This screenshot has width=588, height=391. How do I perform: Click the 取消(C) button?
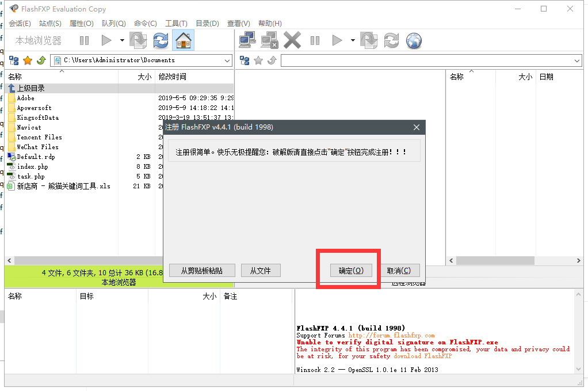click(x=399, y=271)
